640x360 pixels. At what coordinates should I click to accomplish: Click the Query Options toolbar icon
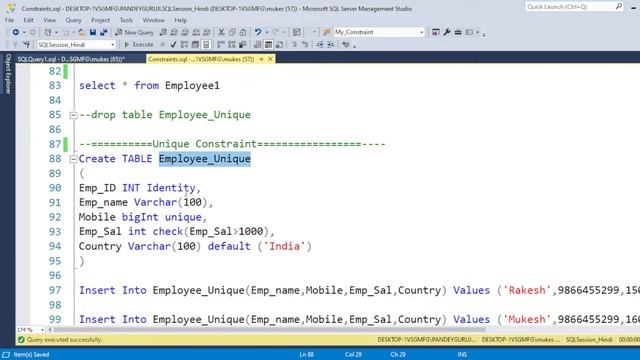pyautogui.click(x=195, y=44)
